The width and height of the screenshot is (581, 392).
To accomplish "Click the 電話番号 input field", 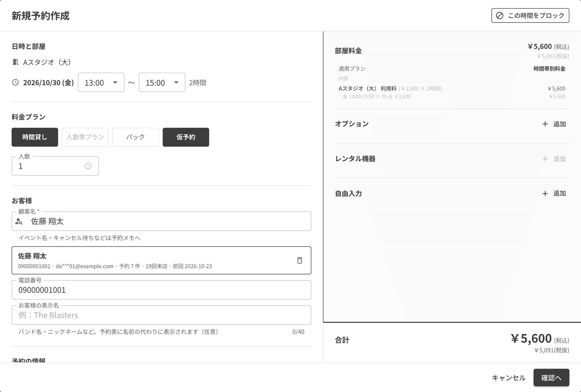I will (162, 290).
